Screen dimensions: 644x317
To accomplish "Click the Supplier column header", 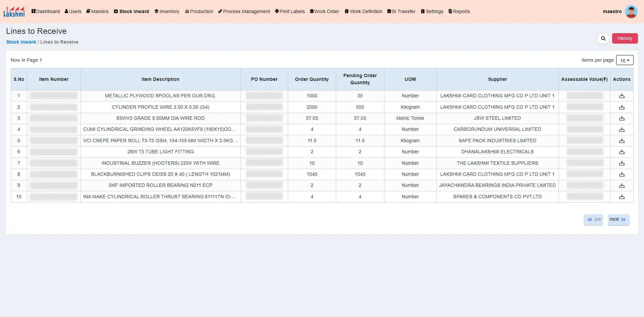I will pos(497,80).
